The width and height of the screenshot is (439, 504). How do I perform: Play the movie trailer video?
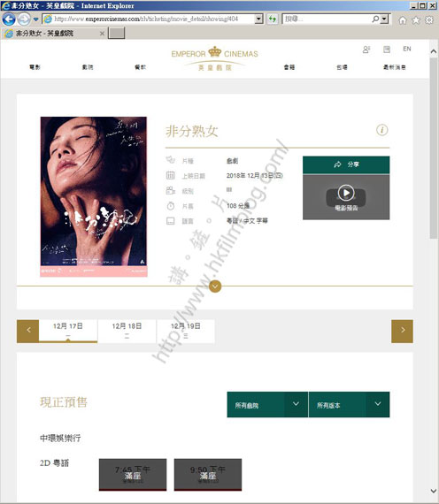pyautogui.click(x=346, y=198)
